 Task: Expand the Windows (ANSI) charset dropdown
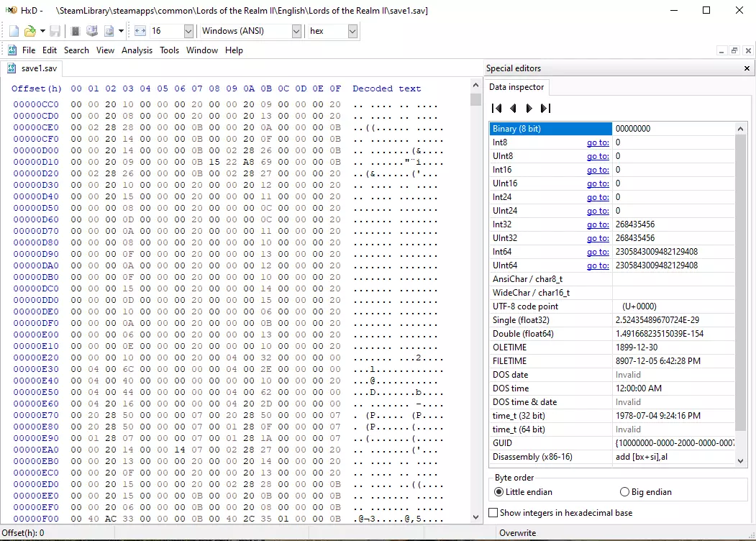[x=296, y=31]
